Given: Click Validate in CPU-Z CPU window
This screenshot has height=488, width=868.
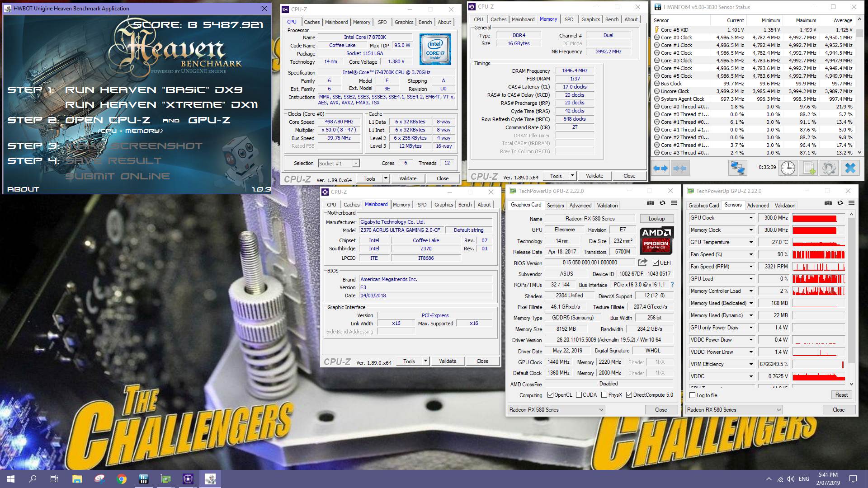Looking at the screenshot, I should point(408,178).
